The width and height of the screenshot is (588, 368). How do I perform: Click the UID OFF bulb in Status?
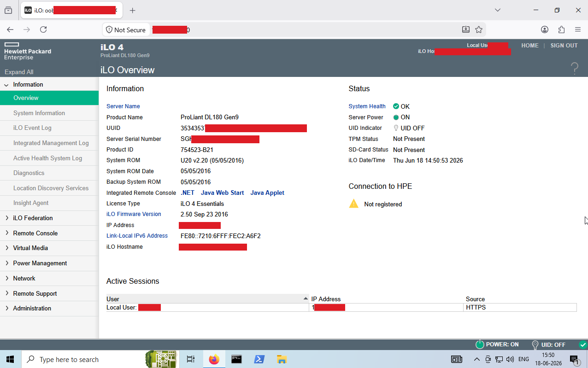pyautogui.click(x=396, y=128)
